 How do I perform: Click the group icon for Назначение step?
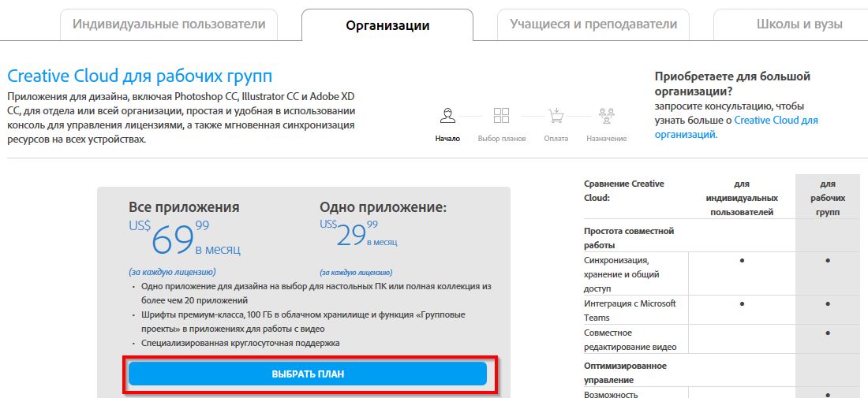(606, 116)
